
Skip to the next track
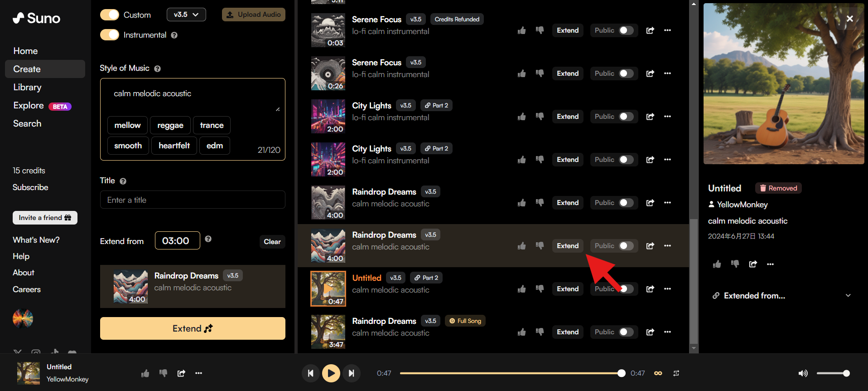[x=352, y=373]
